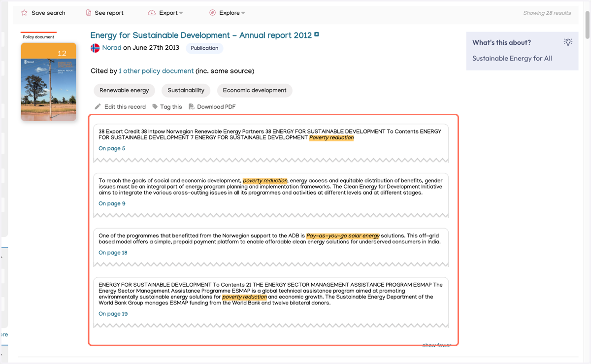Click the Export cloud download icon

click(152, 13)
